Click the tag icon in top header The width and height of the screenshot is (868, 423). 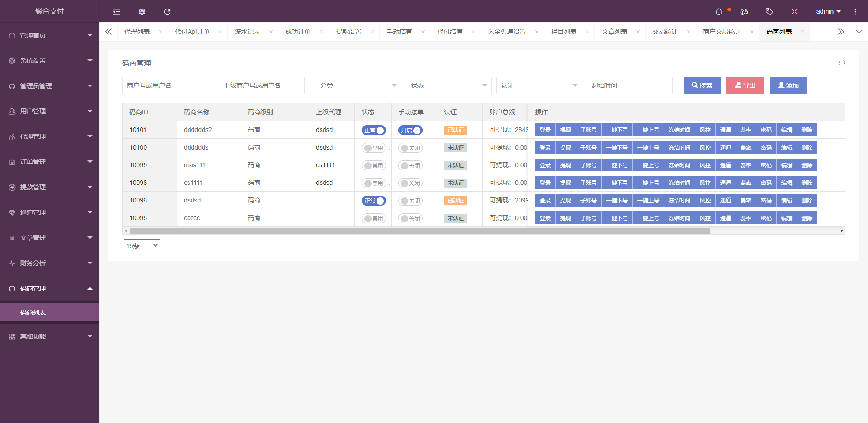[x=769, y=12]
